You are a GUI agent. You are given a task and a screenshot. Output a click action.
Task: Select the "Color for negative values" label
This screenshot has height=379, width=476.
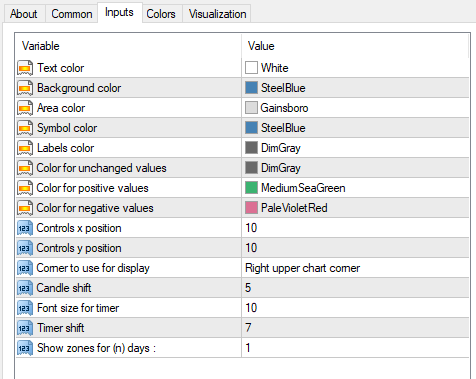point(95,208)
